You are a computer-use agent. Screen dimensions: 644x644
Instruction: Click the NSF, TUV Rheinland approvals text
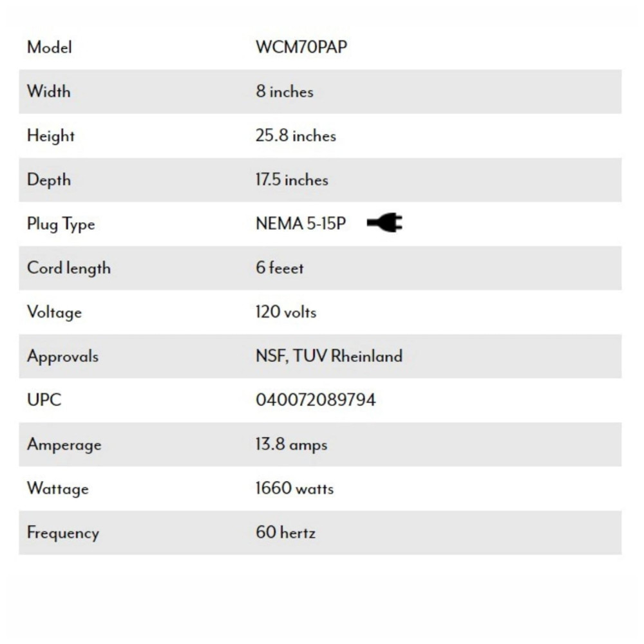[x=328, y=356]
